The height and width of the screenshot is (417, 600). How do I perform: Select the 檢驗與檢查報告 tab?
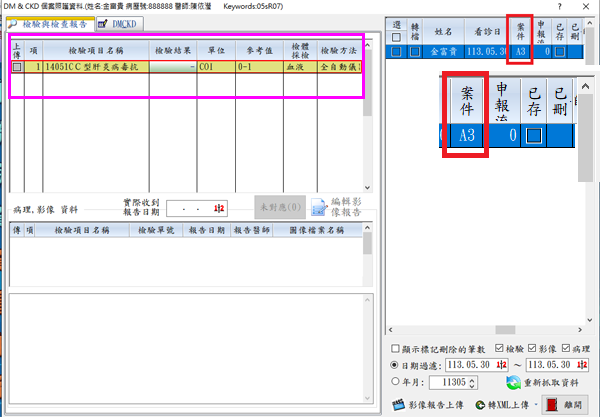click(50, 23)
